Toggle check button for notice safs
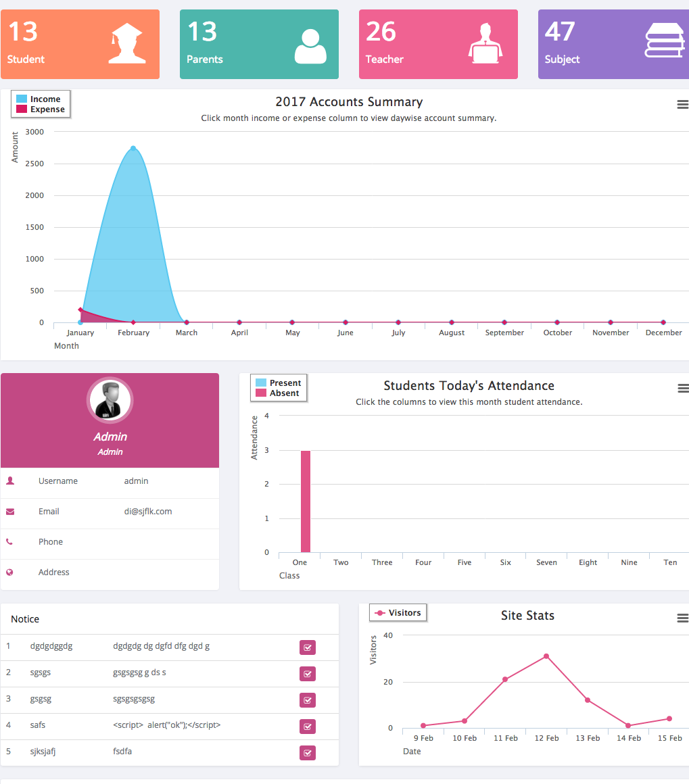The image size is (689, 784). point(308,727)
